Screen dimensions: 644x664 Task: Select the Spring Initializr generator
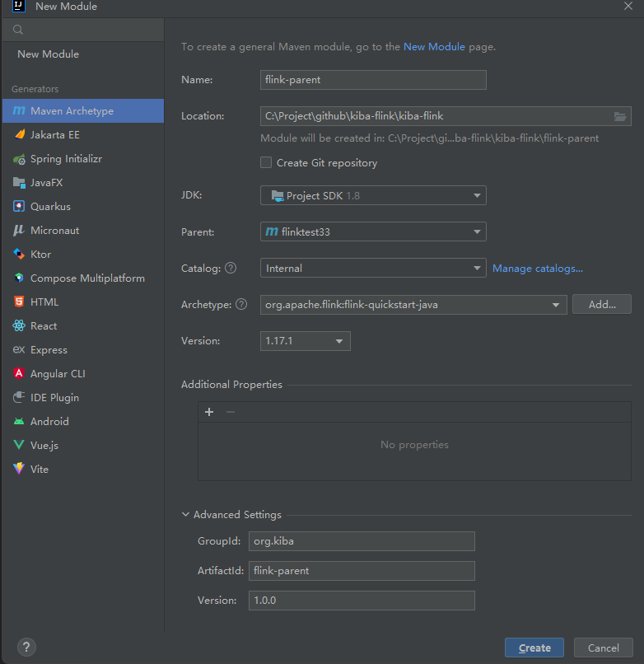[83, 159]
